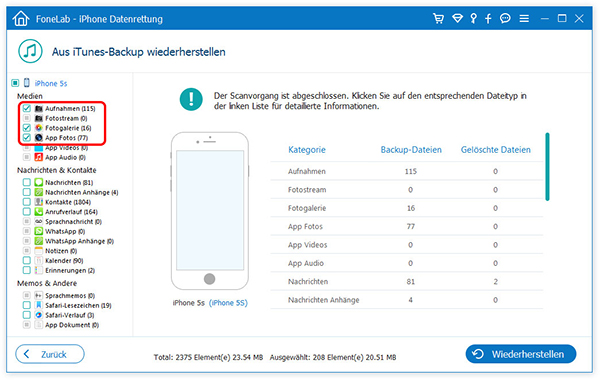Image resolution: width=600 pixels, height=380 pixels.
Task: Click the teal exclamation info icon
Action: 191,99
